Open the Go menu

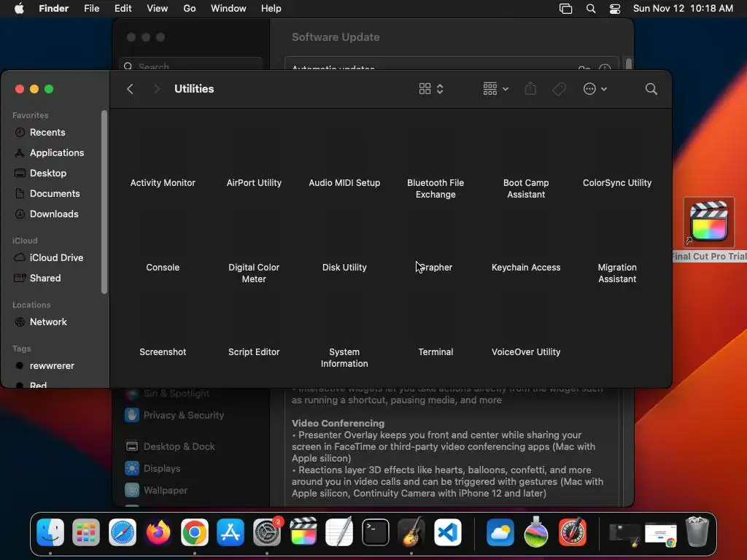[190, 9]
